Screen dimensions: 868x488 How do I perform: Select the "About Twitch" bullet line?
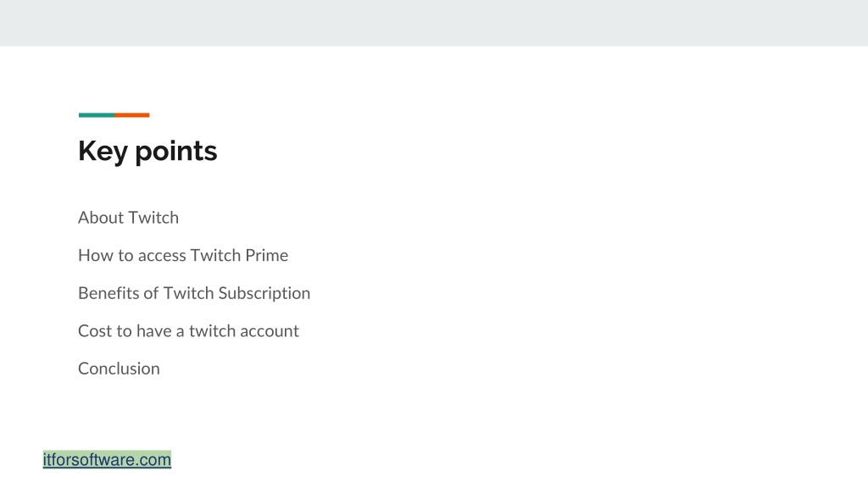(129, 218)
